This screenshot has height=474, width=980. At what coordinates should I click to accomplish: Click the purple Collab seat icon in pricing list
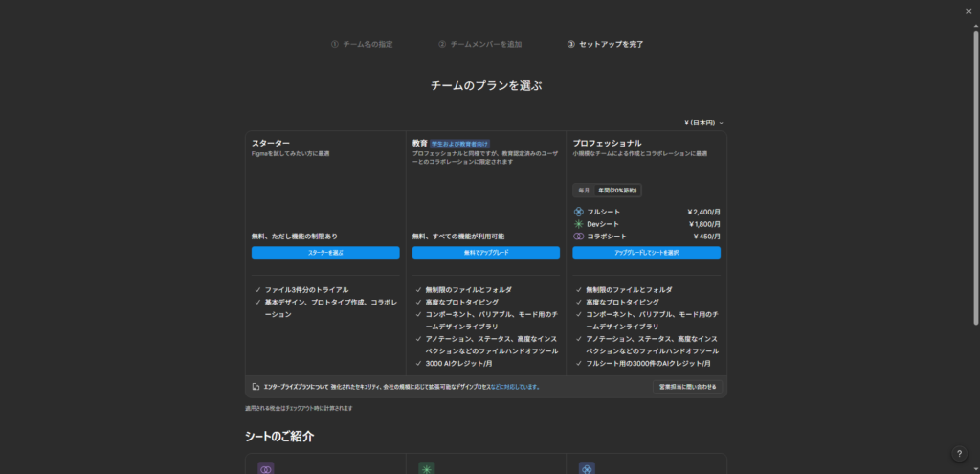[x=578, y=237]
